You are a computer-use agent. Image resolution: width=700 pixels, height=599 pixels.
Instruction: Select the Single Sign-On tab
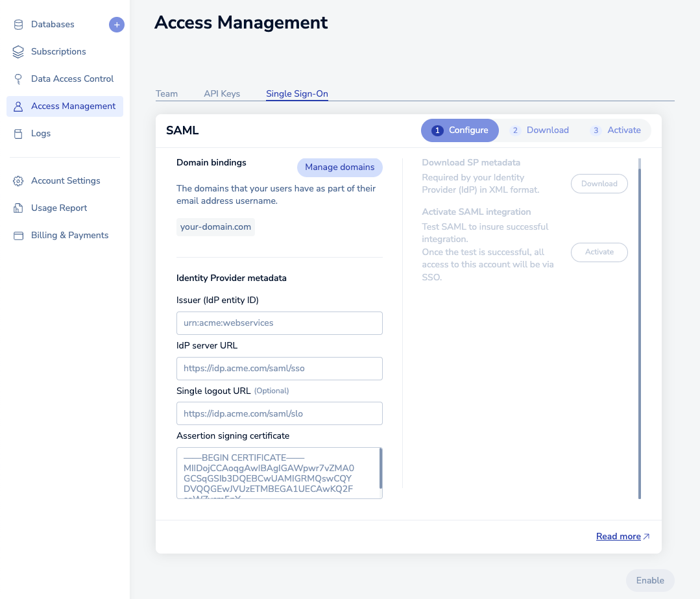coord(297,93)
